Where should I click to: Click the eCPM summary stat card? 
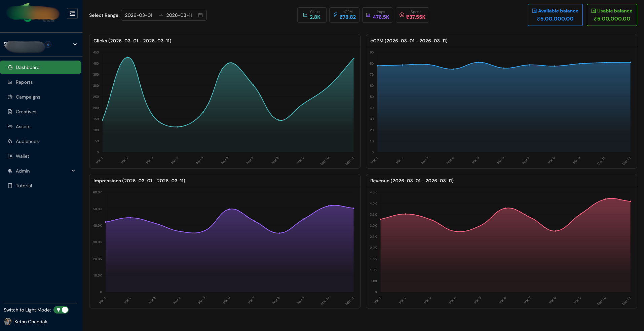(344, 15)
